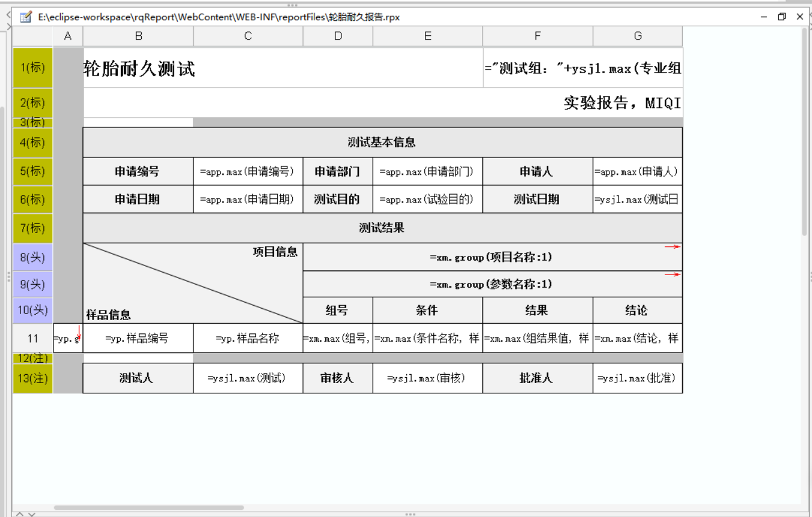
Task: Select column header D
Action: [338, 37]
